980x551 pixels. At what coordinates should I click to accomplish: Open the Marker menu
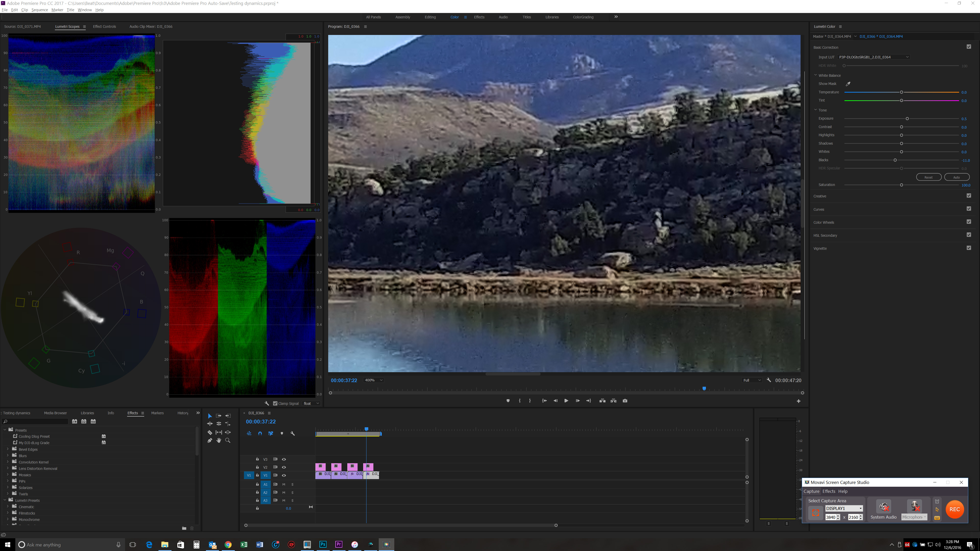[57, 10]
